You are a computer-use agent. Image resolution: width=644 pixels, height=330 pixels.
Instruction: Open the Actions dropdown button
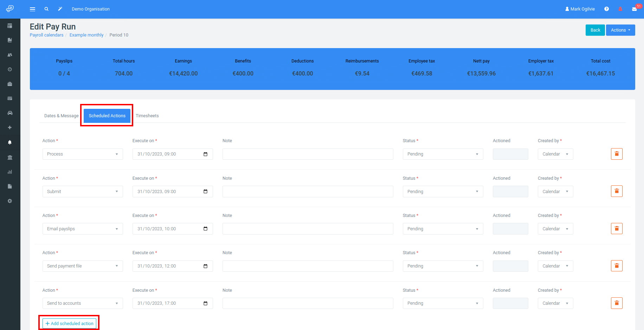(x=620, y=30)
